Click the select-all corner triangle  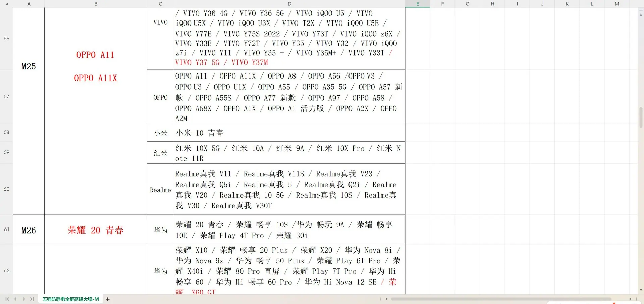point(7,4)
